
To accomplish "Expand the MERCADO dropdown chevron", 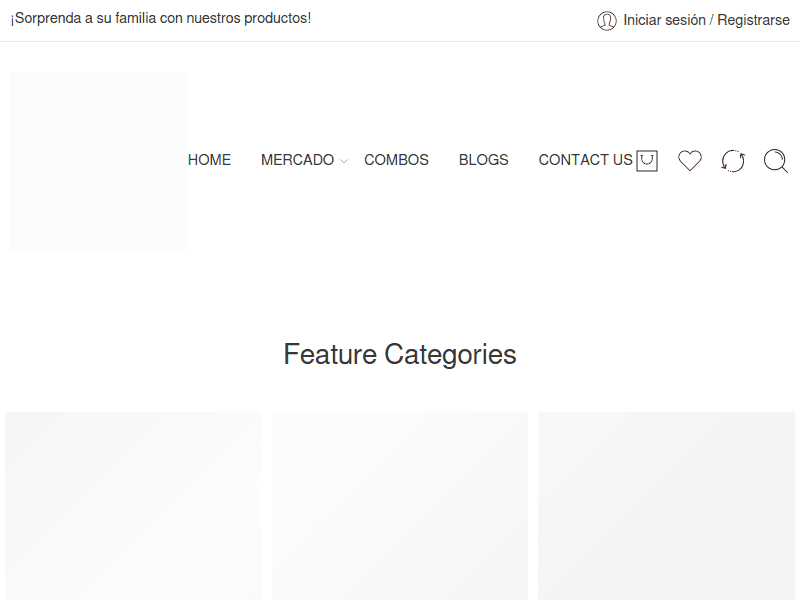I will coord(344,161).
